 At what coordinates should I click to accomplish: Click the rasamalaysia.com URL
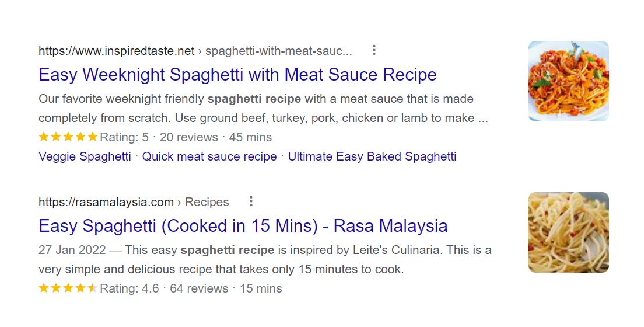pyautogui.click(x=106, y=202)
